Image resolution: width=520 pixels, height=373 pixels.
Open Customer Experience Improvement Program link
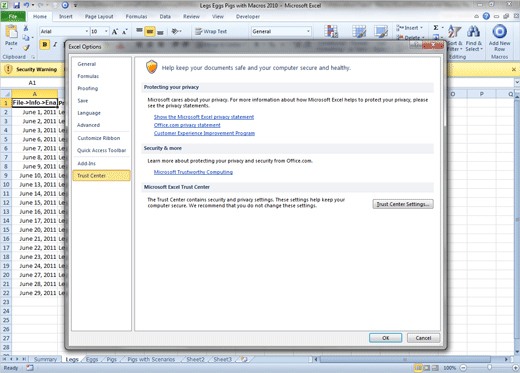[204, 133]
